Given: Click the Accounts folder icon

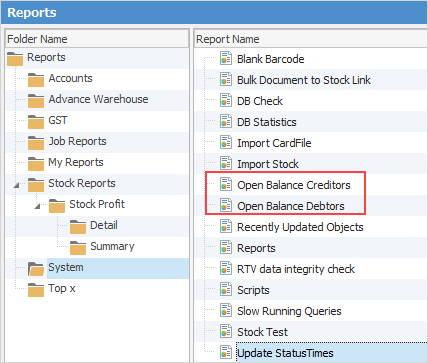Looking at the screenshot, I should click(x=36, y=80).
